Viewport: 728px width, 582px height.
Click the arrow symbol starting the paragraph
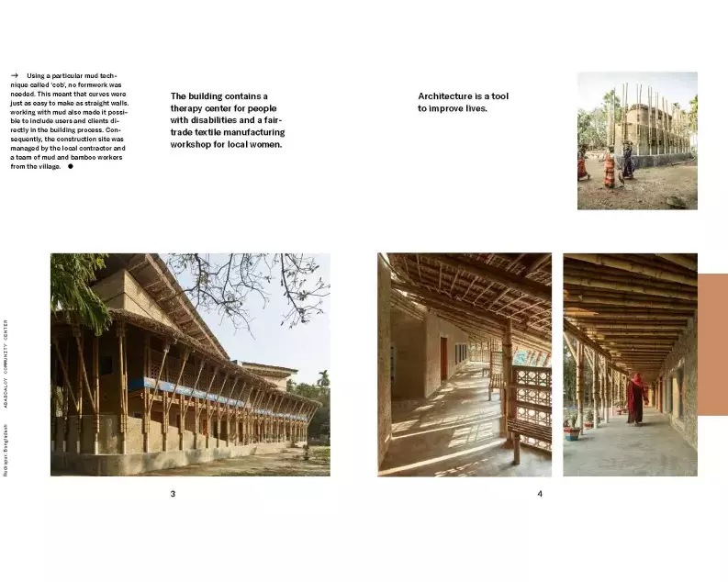pos(14,76)
